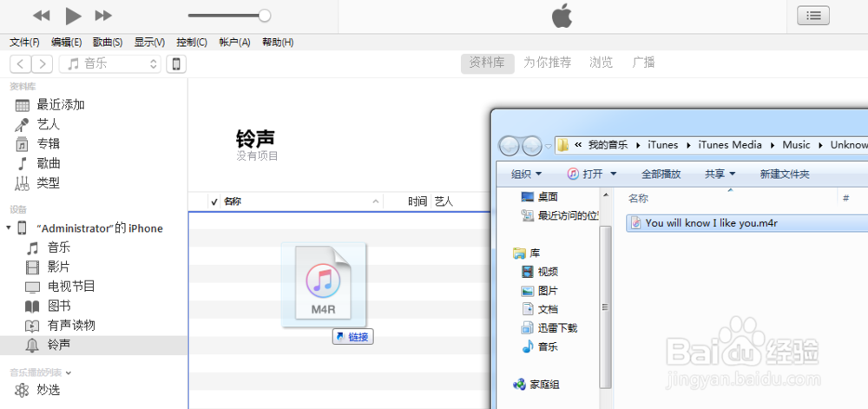Open the list view button at top right
Image resolution: width=868 pixels, height=409 pixels.
[812, 16]
